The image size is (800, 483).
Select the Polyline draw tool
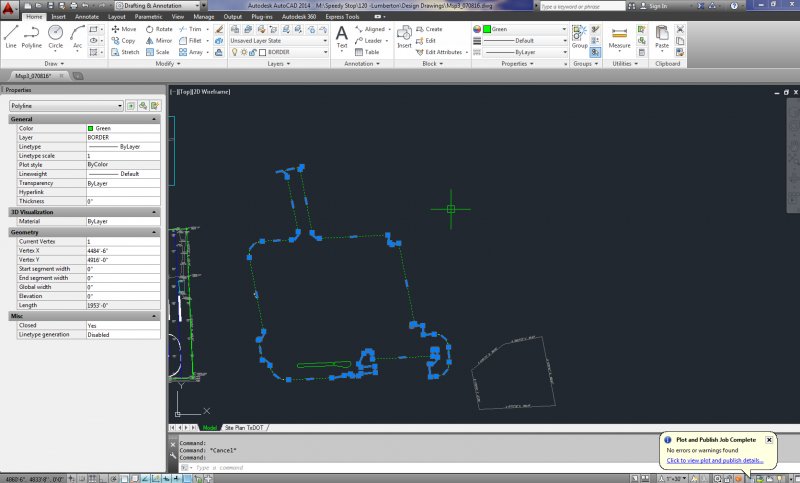pos(32,37)
